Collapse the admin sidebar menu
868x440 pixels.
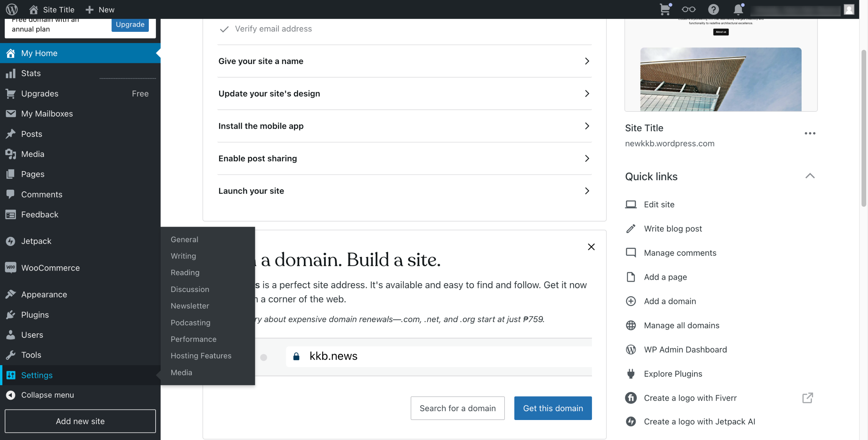(47, 395)
